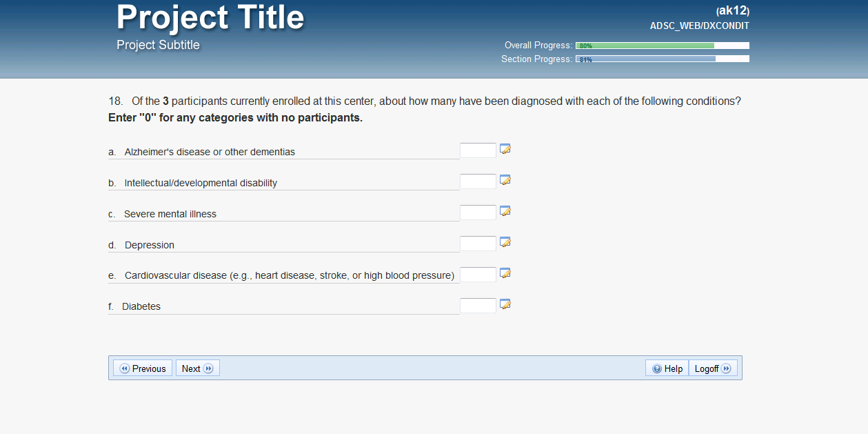Viewport: 868px width, 434px height.
Task: Open the note icon for Diabetes row
Action: (x=505, y=304)
